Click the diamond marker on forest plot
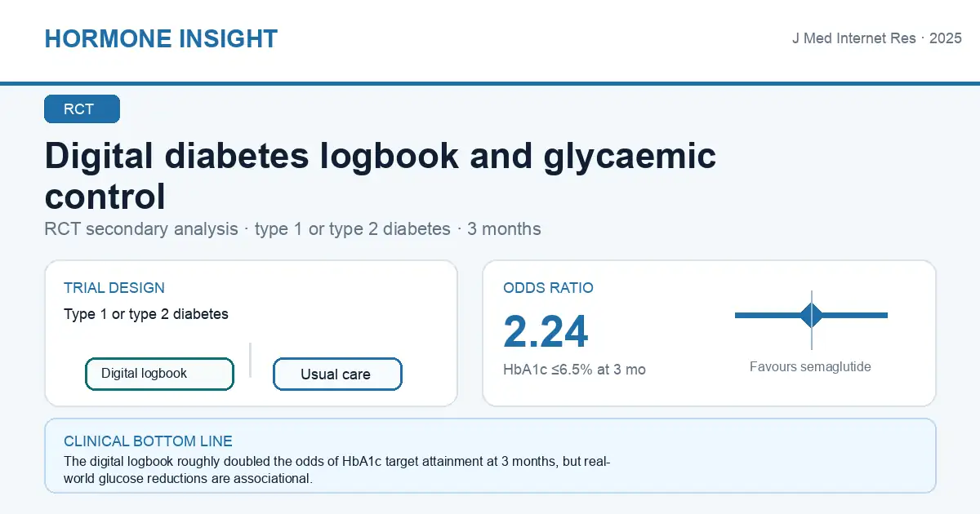Image resolution: width=980 pixels, height=514 pixels. coord(811,315)
